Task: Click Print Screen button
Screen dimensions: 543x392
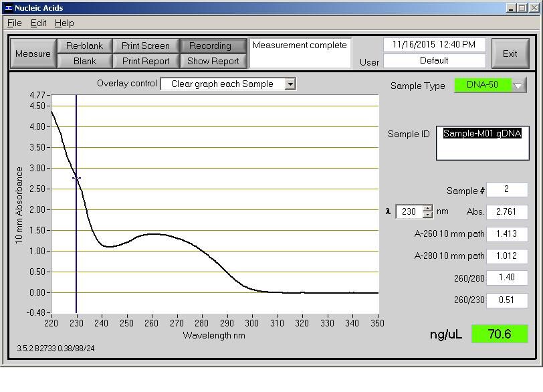Action: [146, 45]
